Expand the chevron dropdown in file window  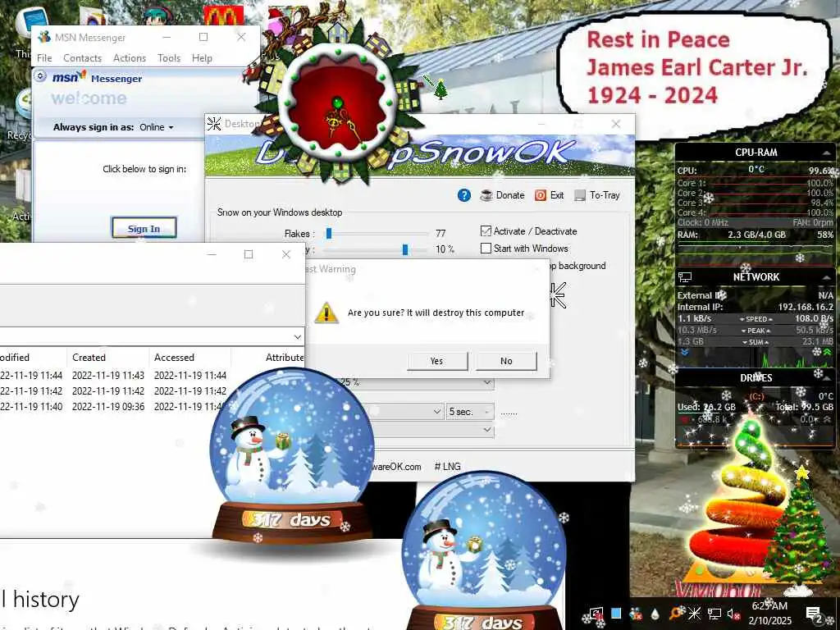click(x=297, y=337)
